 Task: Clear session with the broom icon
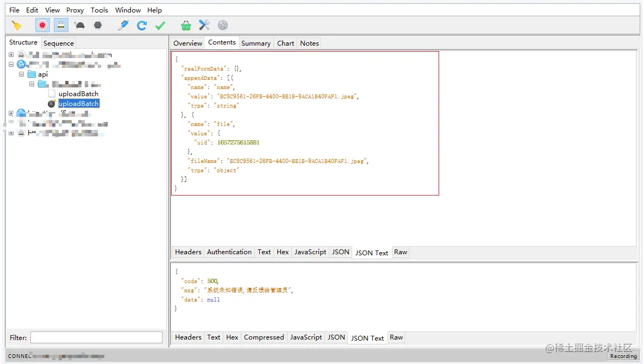click(16, 26)
